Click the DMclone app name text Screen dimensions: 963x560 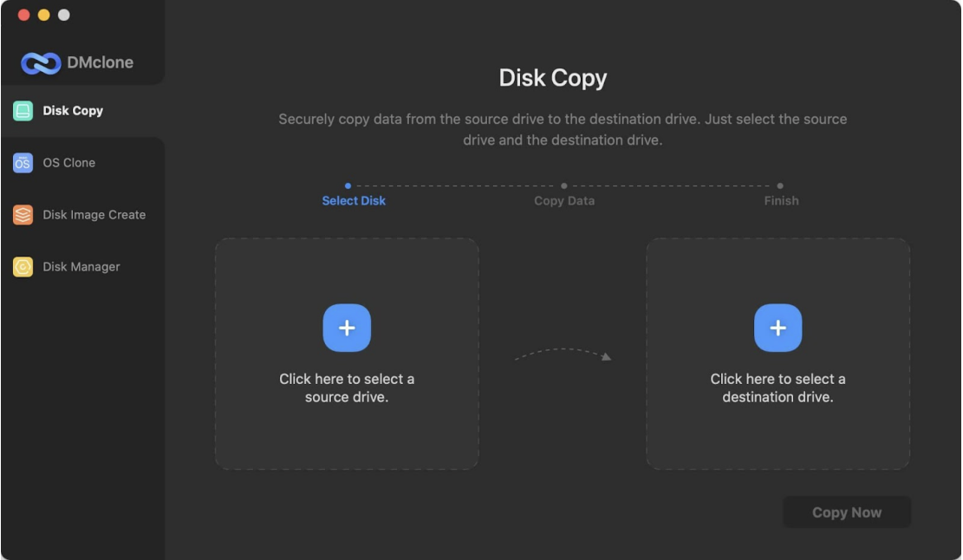pos(100,62)
